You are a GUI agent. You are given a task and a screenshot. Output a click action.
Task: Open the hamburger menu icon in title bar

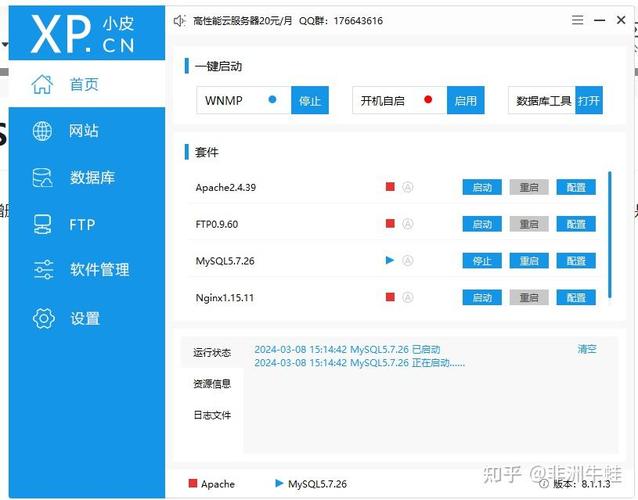(577, 20)
